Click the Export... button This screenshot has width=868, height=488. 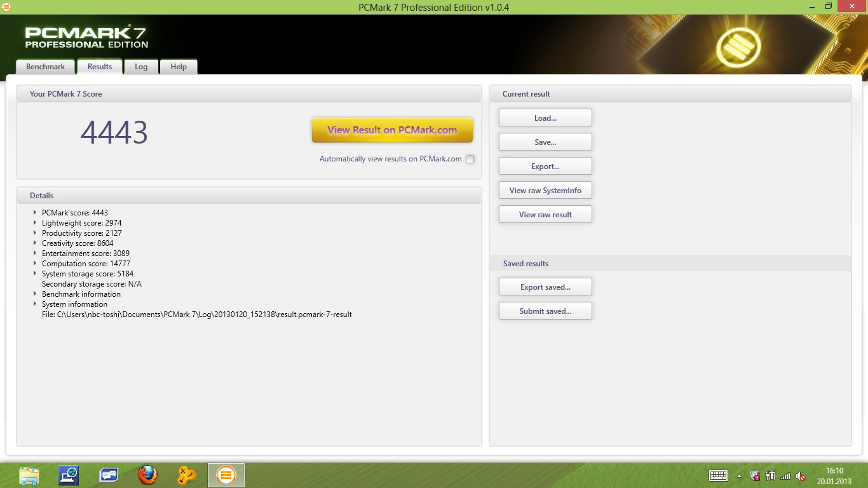[x=545, y=166]
